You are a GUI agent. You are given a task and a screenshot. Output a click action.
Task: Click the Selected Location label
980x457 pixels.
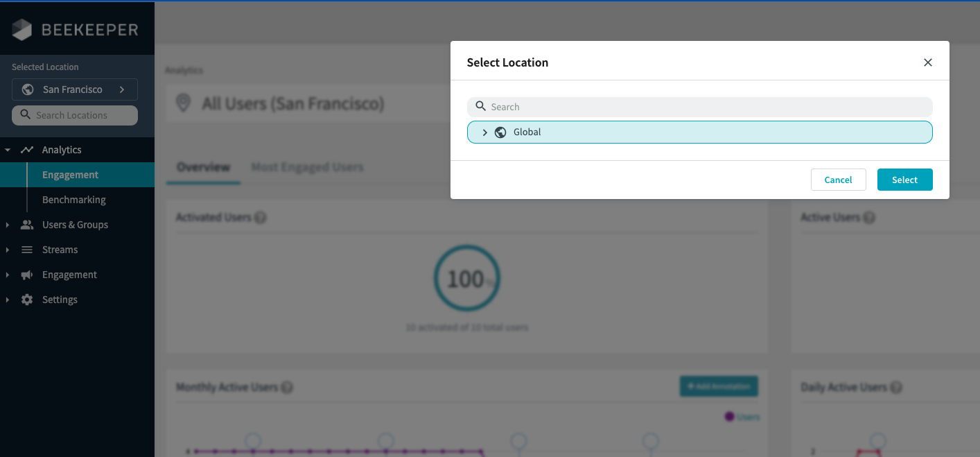click(45, 67)
